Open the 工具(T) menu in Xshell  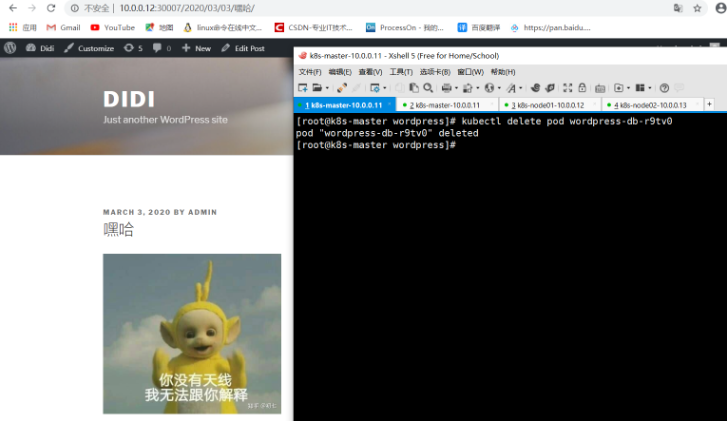tap(401, 72)
